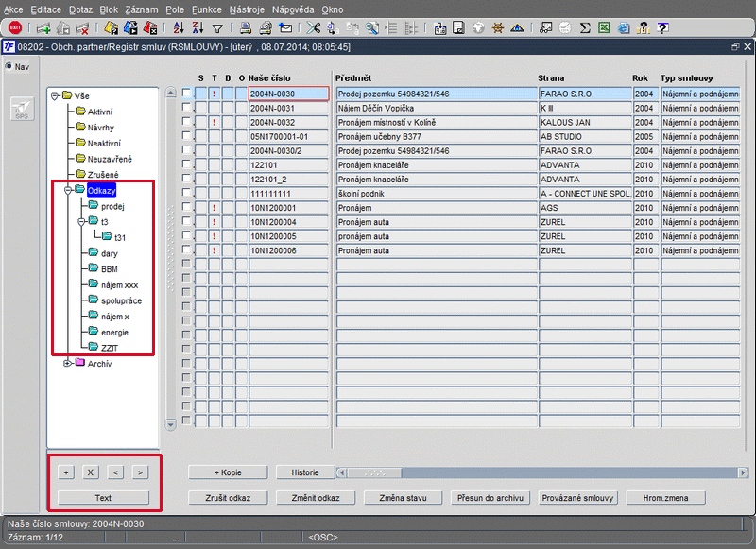756x549 pixels.
Task: Expand the Archiv tree node
Action: (x=68, y=364)
